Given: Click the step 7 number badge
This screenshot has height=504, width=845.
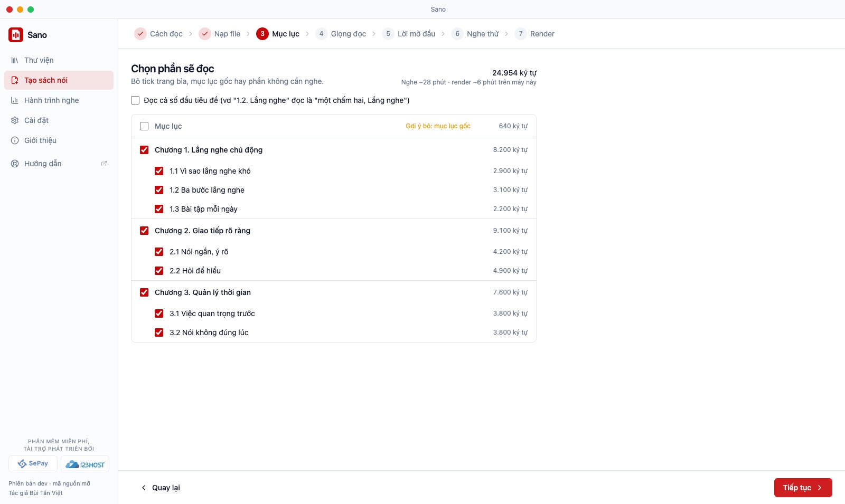Looking at the screenshot, I should coord(521,34).
